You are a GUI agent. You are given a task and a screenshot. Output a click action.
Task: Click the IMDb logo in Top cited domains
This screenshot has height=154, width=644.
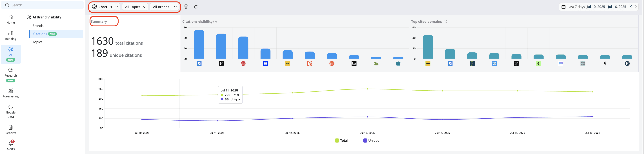tap(428, 63)
